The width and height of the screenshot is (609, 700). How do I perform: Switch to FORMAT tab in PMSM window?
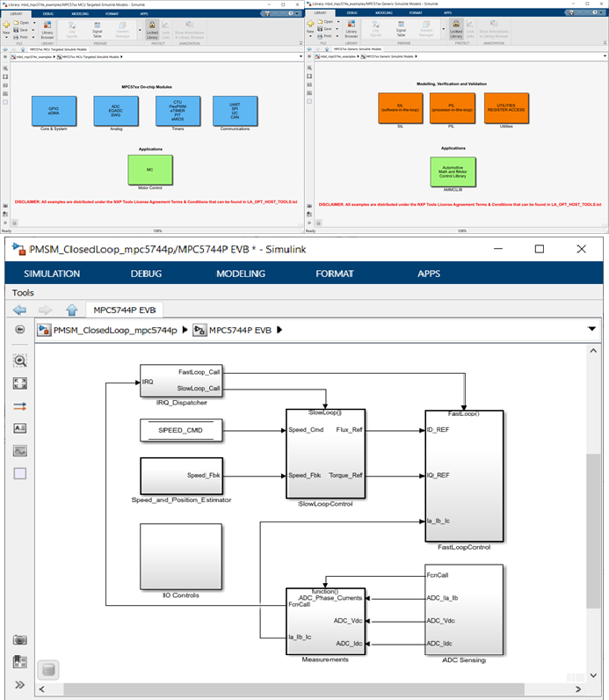335,273
